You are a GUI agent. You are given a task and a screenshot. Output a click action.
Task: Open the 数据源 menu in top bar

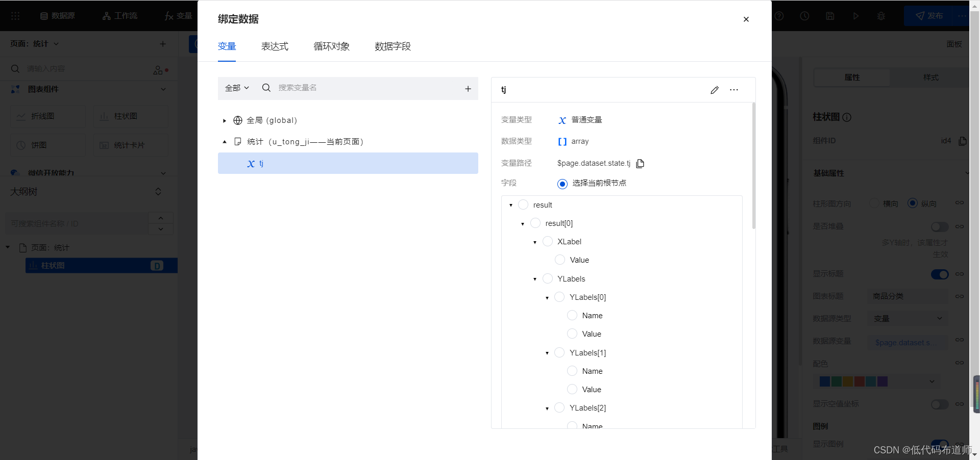pyautogui.click(x=57, y=16)
